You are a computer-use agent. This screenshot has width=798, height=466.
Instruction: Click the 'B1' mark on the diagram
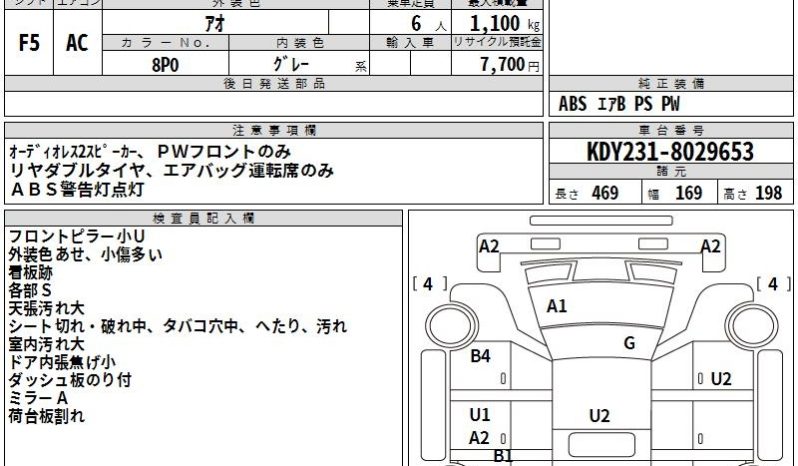pyautogui.click(x=503, y=456)
